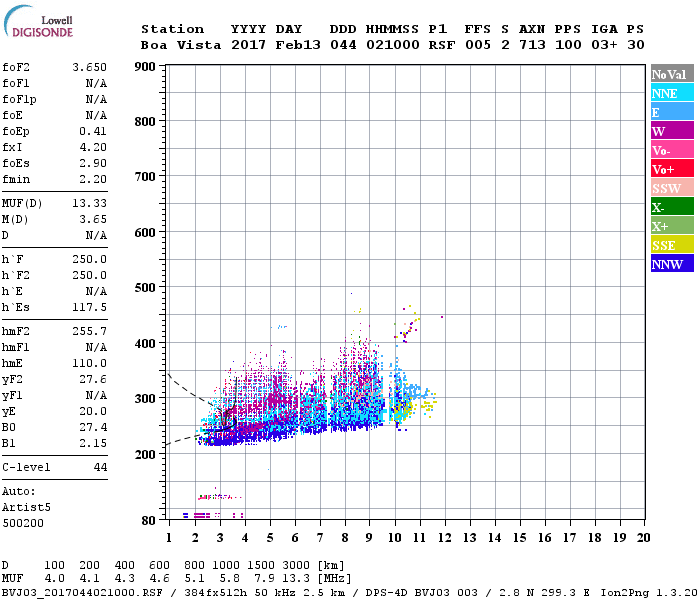Click the C-level value 44

pyautogui.click(x=100, y=467)
